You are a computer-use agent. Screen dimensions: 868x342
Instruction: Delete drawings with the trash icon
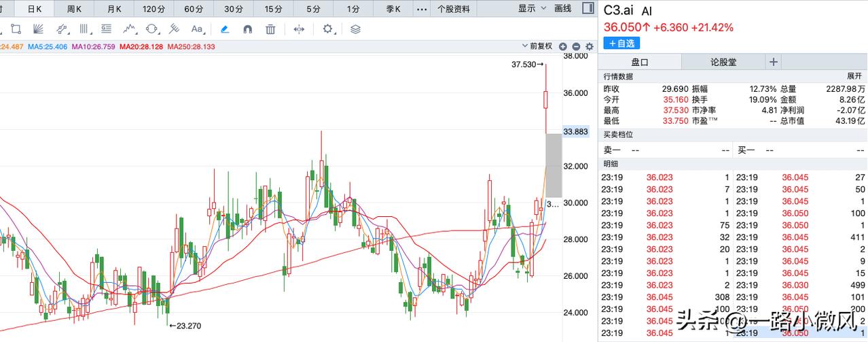pyautogui.click(x=270, y=29)
